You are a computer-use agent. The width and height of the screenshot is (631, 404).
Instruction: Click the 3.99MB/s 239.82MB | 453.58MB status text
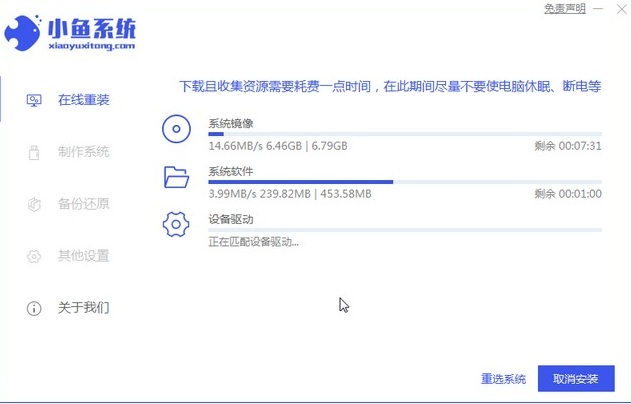[290, 194]
